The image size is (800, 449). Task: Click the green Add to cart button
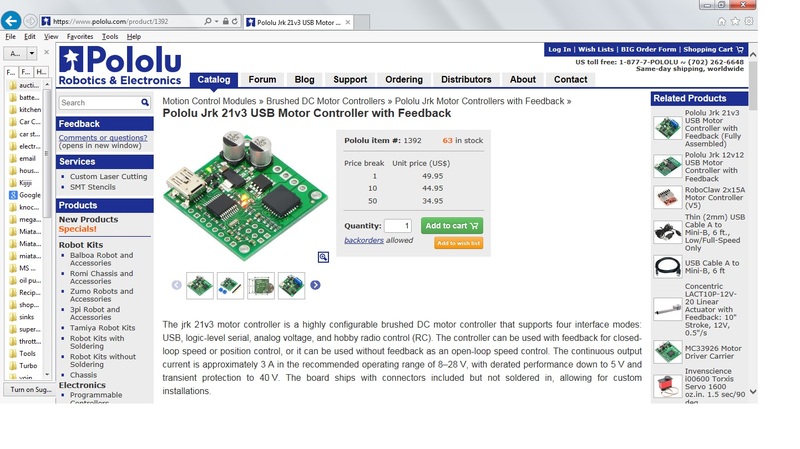(452, 226)
